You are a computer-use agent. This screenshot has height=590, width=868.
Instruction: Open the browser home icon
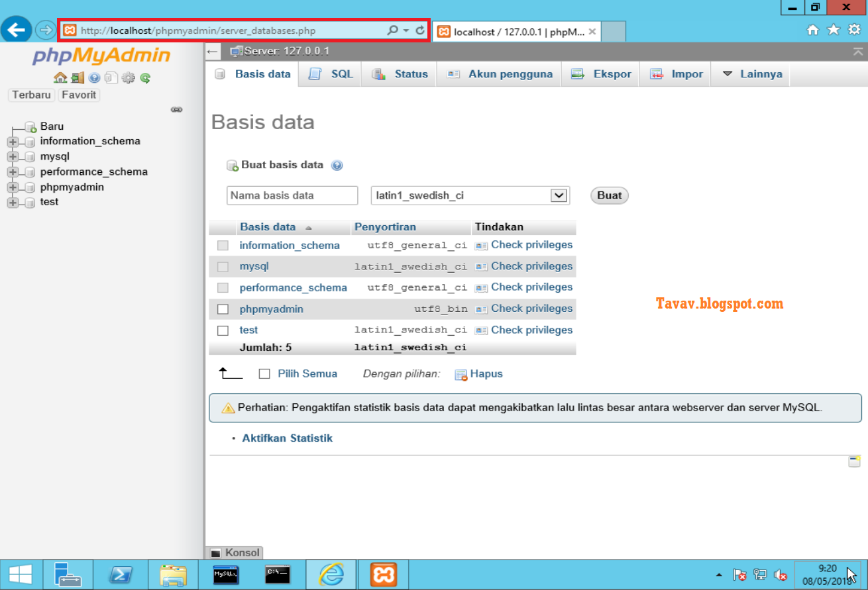tap(813, 30)
